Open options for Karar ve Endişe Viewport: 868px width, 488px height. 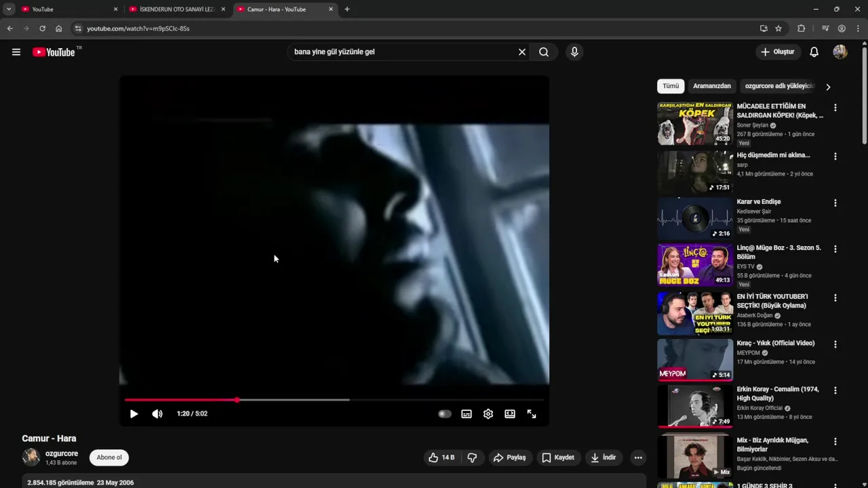coord(835,203)
